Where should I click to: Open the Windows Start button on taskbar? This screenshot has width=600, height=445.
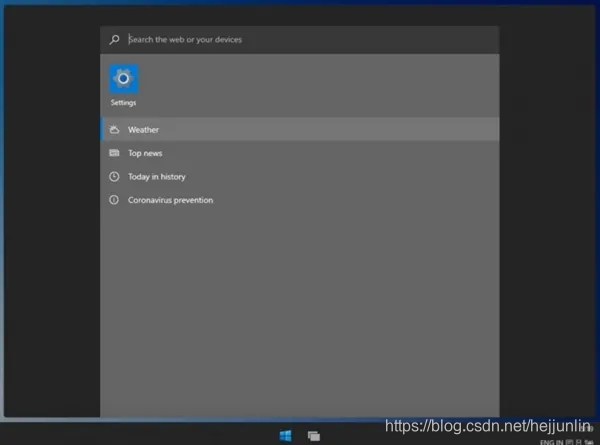tap(285, 435)
